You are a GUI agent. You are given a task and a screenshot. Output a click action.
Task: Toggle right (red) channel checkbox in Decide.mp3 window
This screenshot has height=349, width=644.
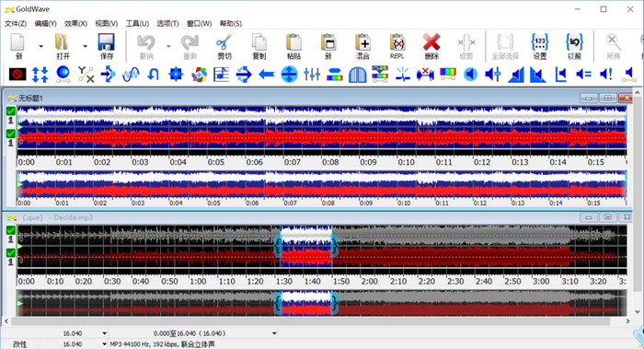click(11, 253)
